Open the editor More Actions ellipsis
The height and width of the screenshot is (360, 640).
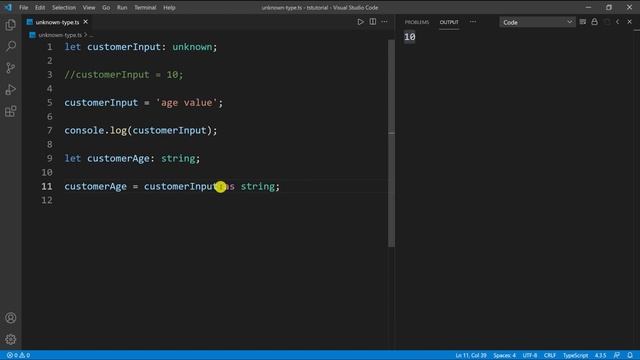pos(384,22)
